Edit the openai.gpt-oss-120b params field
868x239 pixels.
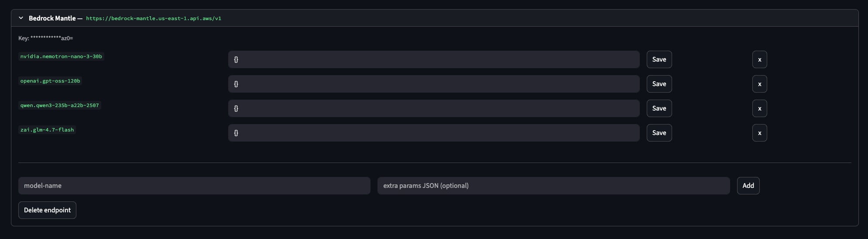click(x=433, y=84)
